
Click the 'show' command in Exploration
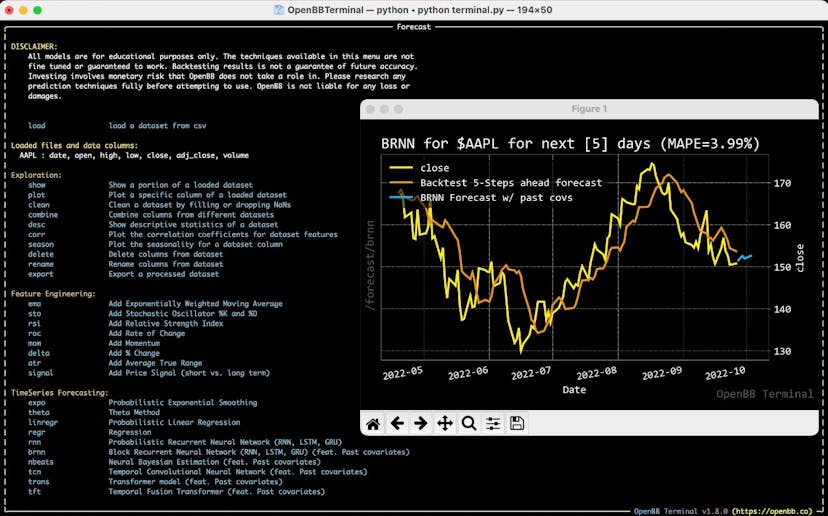coord(37,185)
